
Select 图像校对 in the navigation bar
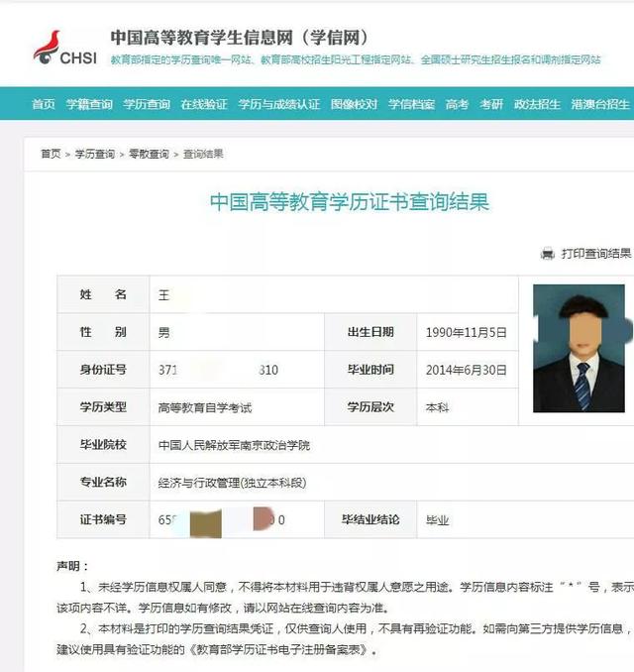354,104
